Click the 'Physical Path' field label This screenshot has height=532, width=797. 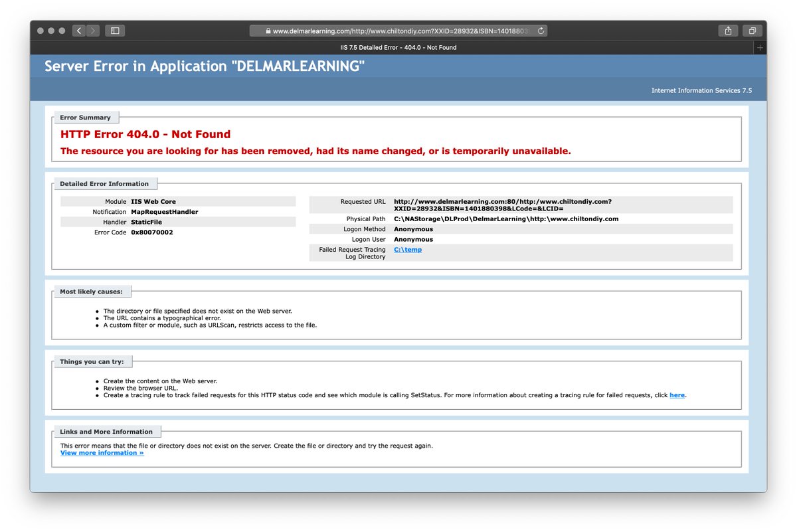click(x=366, y=219)
